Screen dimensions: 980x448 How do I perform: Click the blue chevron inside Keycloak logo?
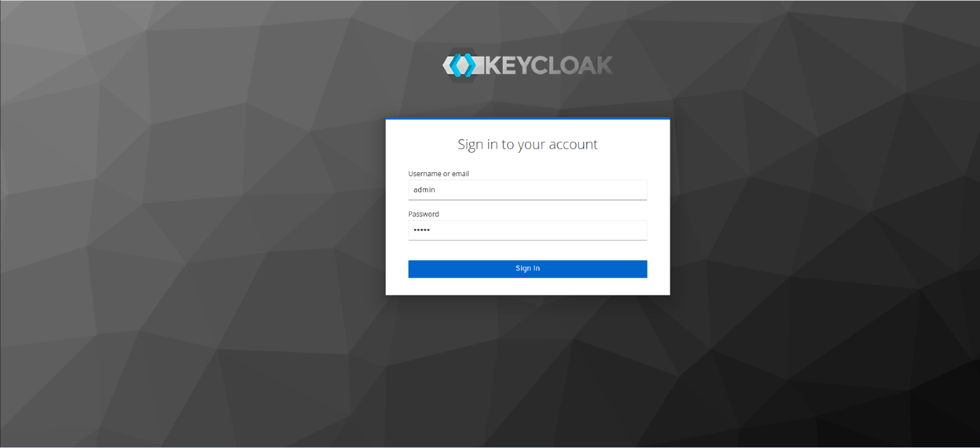coord(461,65)
